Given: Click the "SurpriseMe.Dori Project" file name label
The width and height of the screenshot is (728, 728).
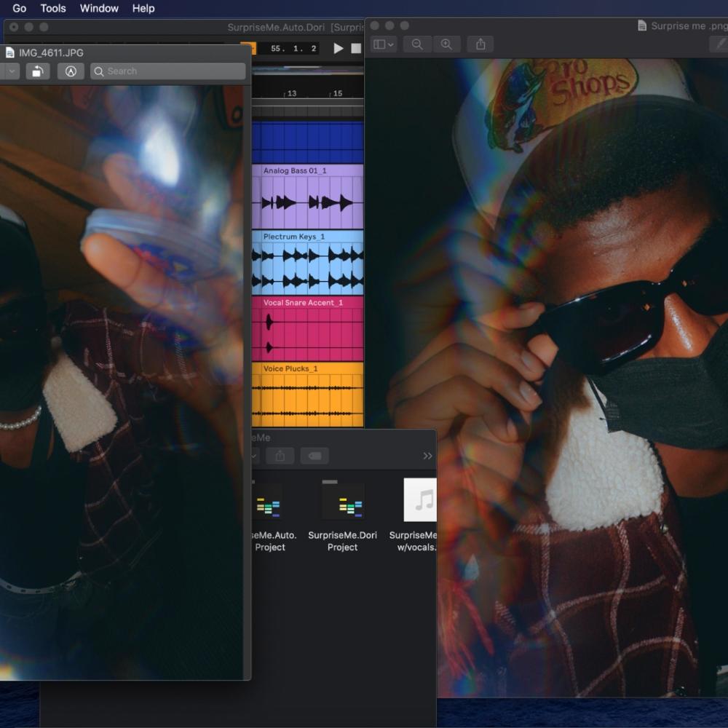Looking at the screenshot, I should [x=343, y=542].
